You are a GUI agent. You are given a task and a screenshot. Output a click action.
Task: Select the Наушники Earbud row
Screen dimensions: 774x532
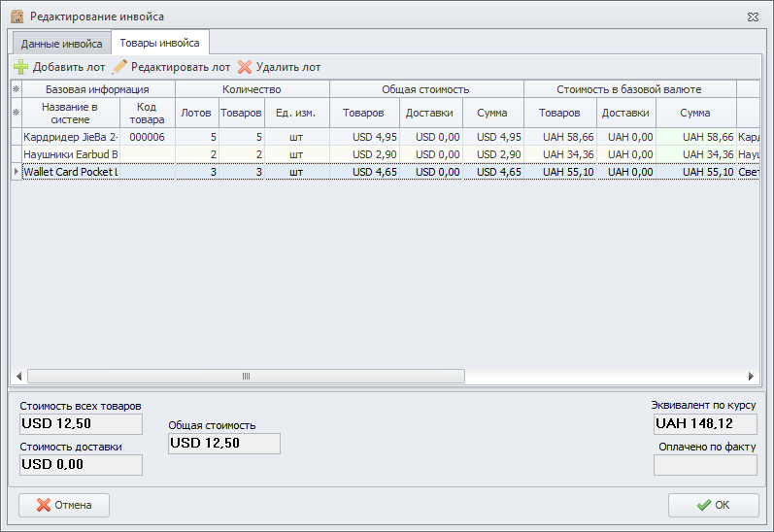[70, 154]
